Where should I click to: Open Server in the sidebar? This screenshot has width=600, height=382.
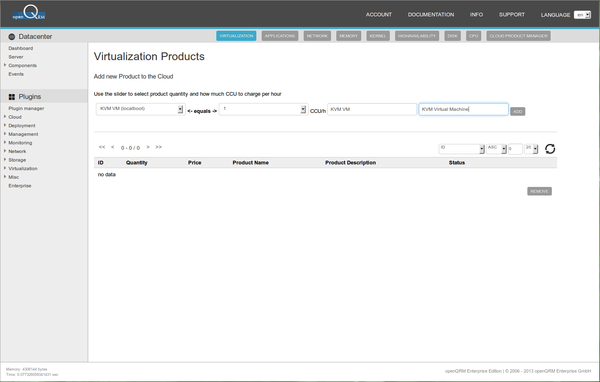pos(16,57)
